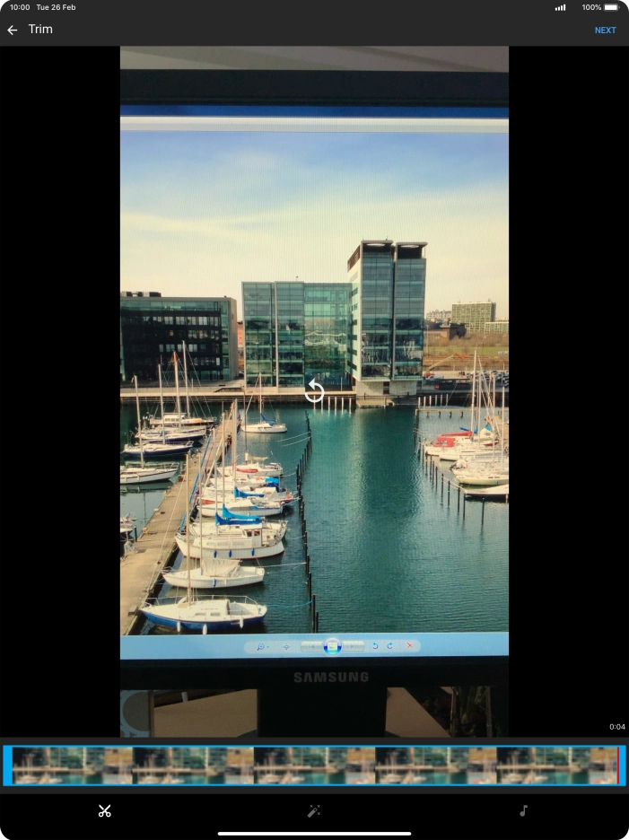This screenshot has height=840, width=629.
Task: Tap NEXT to continue
Action: (x=605, y=31)
